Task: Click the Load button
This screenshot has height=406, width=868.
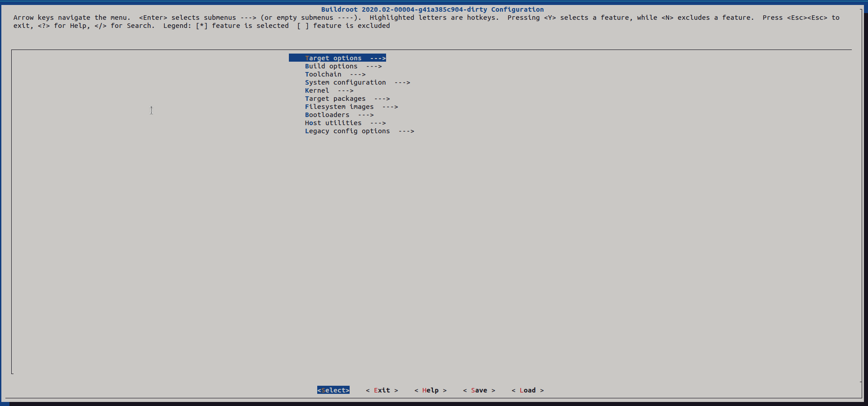Action: 528,390
